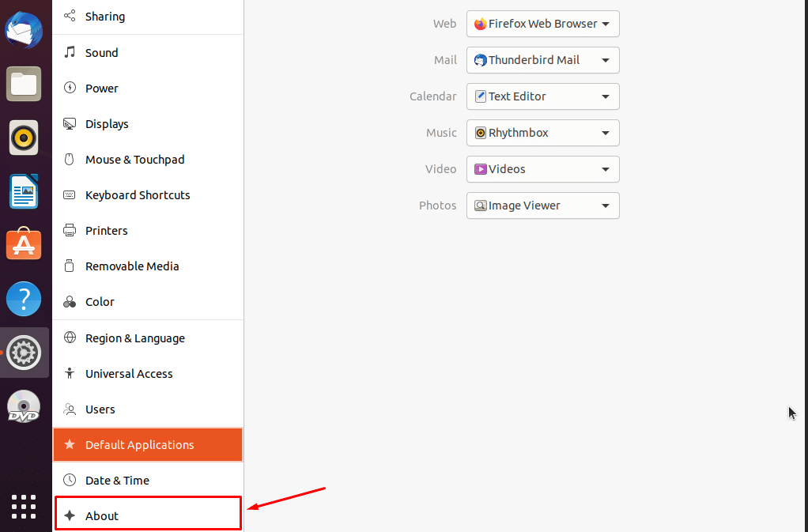
Task: Open the Users settings panel
Action: click(x=148, y=409)
